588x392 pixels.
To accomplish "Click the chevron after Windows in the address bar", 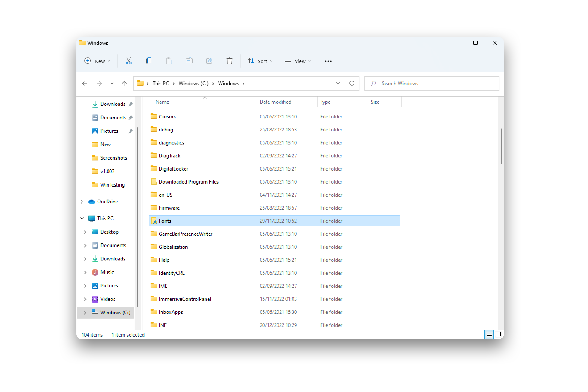I will [243, 84].
